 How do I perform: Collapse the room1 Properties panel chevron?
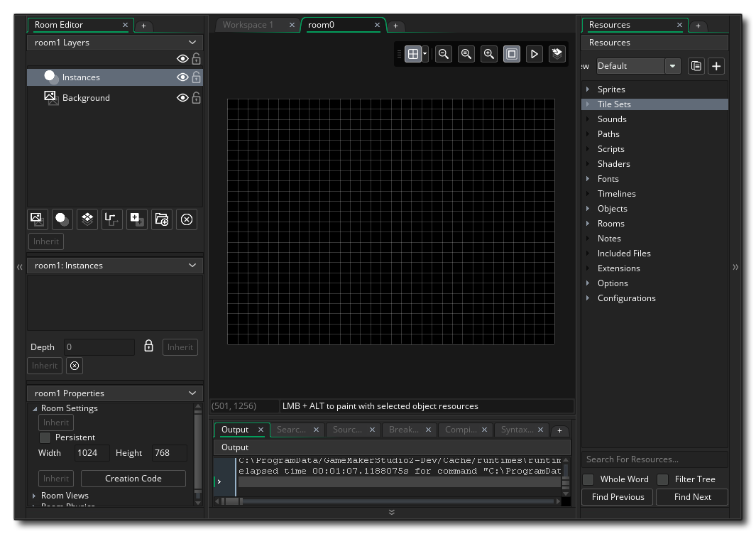[192, 393]
